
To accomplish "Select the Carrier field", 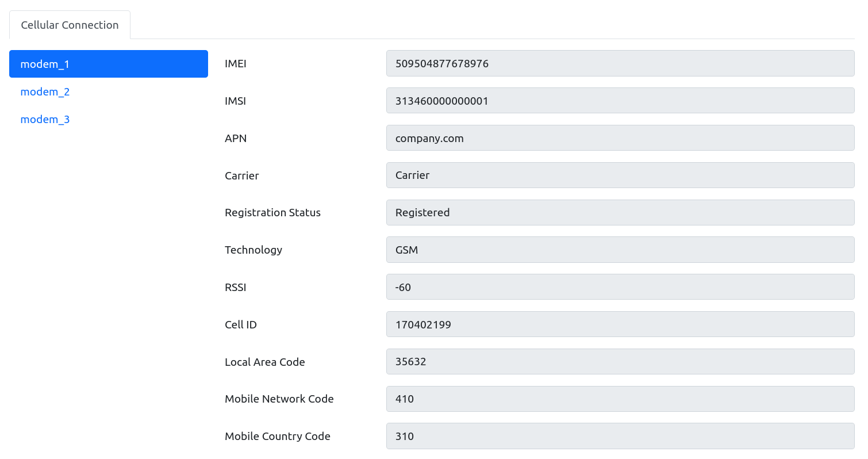I will pos(620,175).
